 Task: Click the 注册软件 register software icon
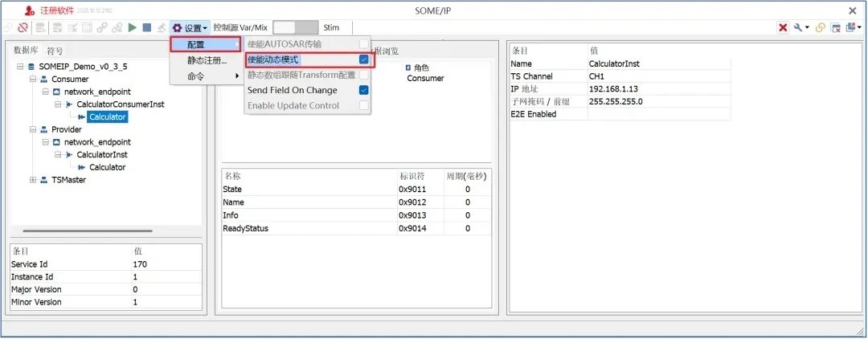coord(30,10)
